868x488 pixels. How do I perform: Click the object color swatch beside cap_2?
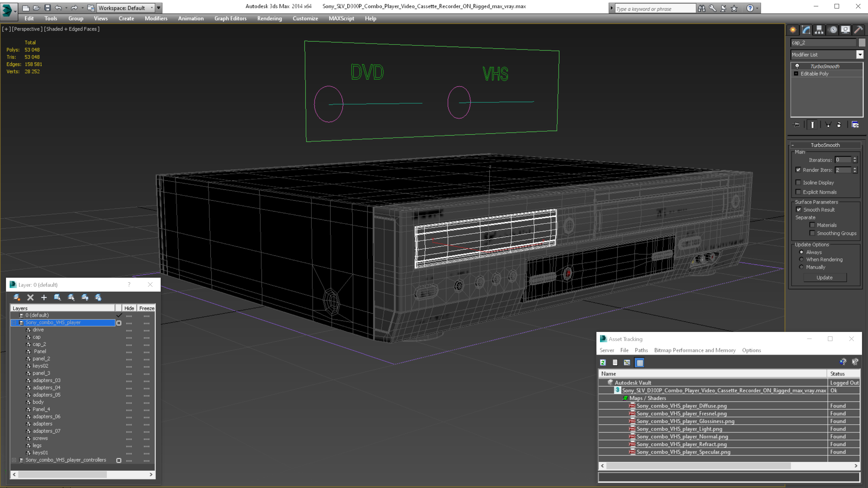pos(862,42)
